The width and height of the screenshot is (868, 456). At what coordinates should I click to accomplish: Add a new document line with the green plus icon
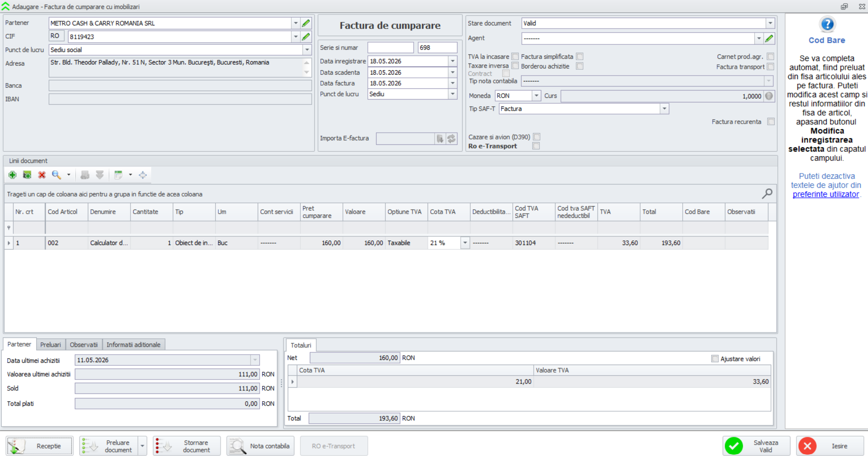point(13,175)
